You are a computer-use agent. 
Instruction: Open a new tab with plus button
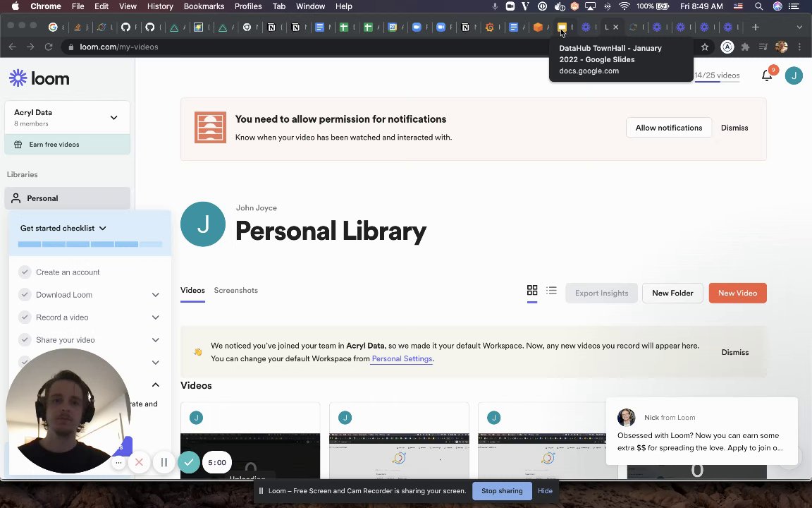pos(756,27)
